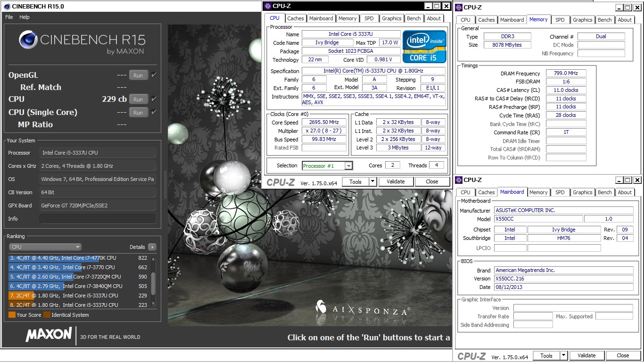Select ranking row Intel Core i7-3840QM
Viewport: 644px width, 362px height.
[78, 286]
